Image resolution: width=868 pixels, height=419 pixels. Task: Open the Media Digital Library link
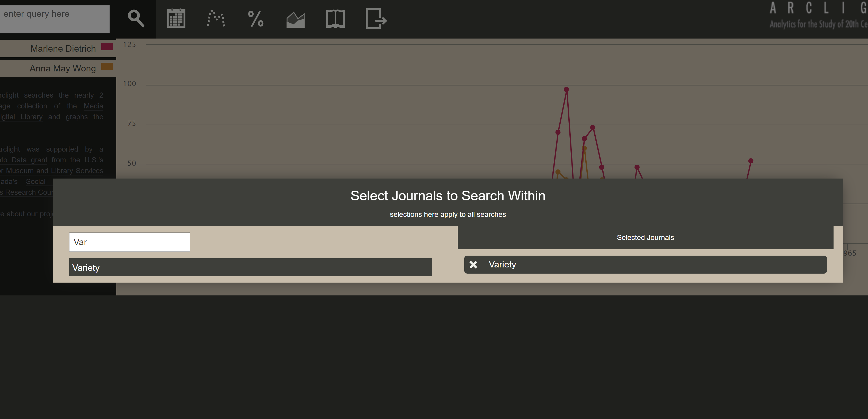tap(93, 106)
